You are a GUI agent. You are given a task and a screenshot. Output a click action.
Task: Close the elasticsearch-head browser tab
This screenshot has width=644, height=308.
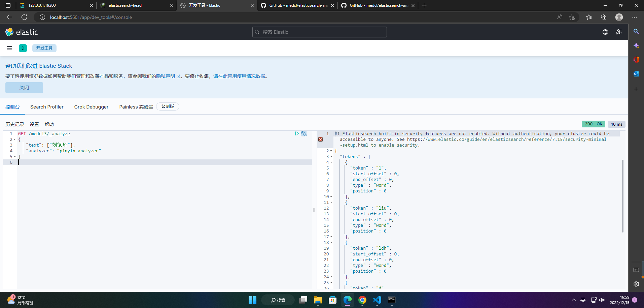(172, 5)
